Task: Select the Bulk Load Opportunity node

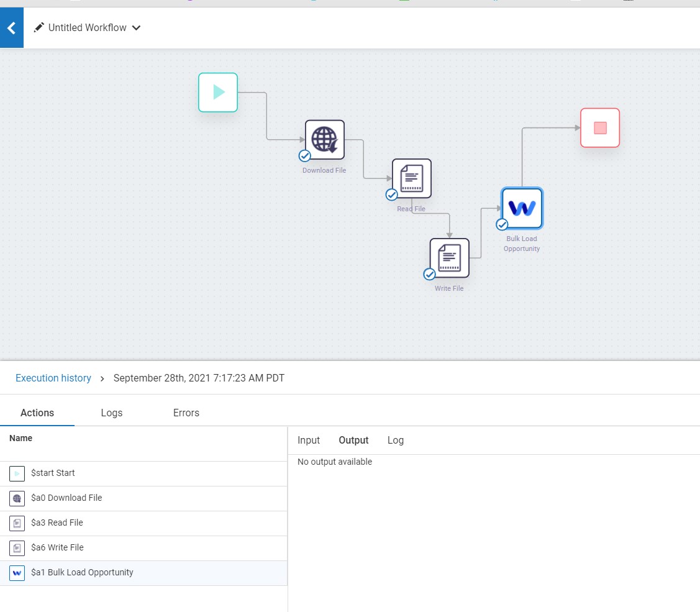Action: (522, 208)
